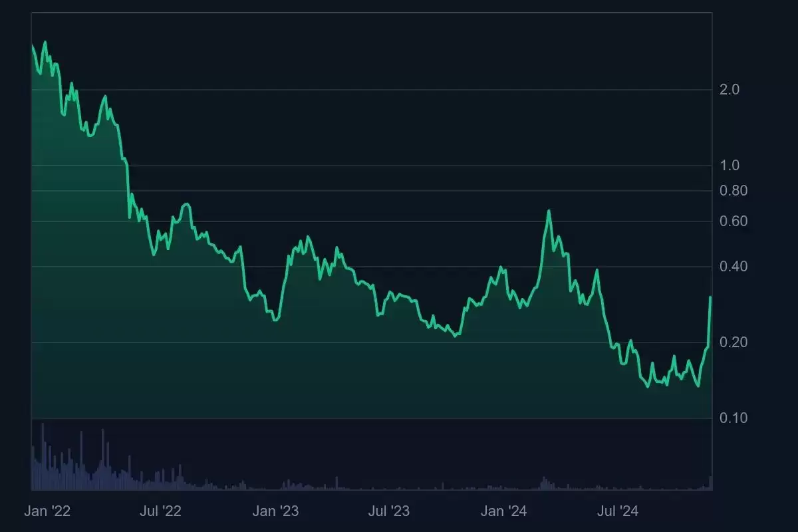Click the Jan '24 date label
The height and width of the screenshot is (532, 798).
504,511
